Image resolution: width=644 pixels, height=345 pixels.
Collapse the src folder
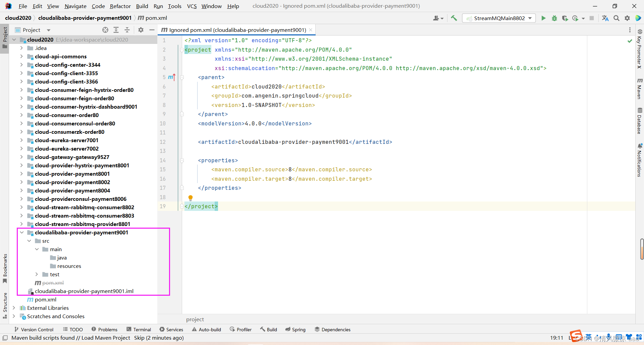tap(29, 241)
